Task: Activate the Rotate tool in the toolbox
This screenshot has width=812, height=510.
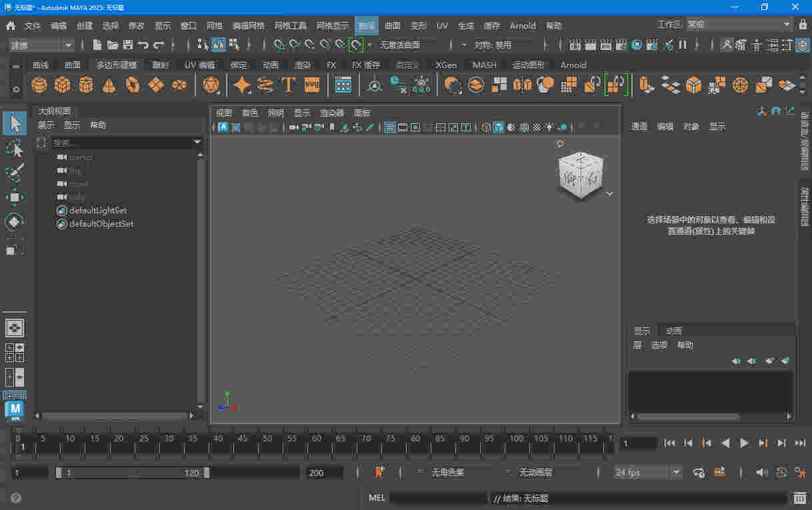Action: tap(15, 221)
